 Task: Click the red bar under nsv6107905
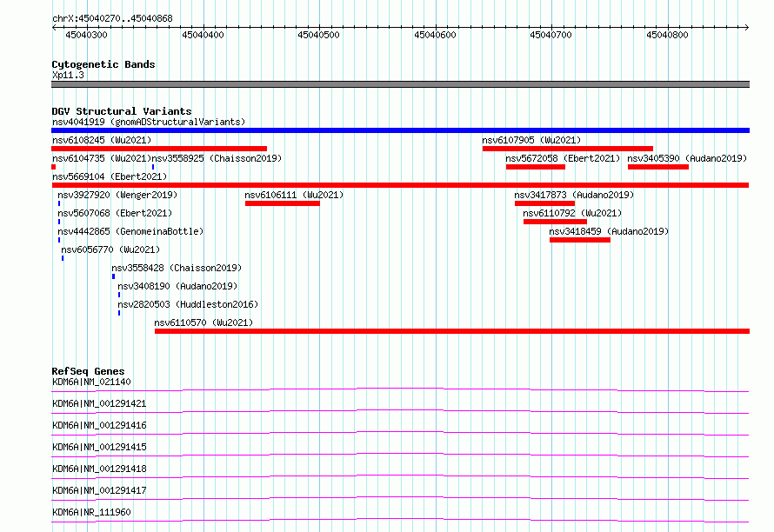[568, 149]
